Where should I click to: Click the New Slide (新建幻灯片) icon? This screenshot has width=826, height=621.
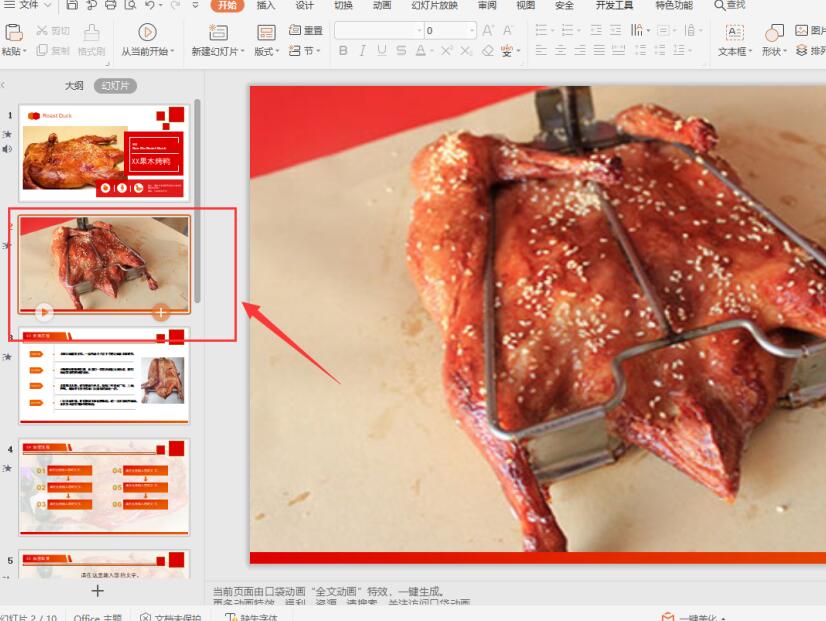click(218, 33)
